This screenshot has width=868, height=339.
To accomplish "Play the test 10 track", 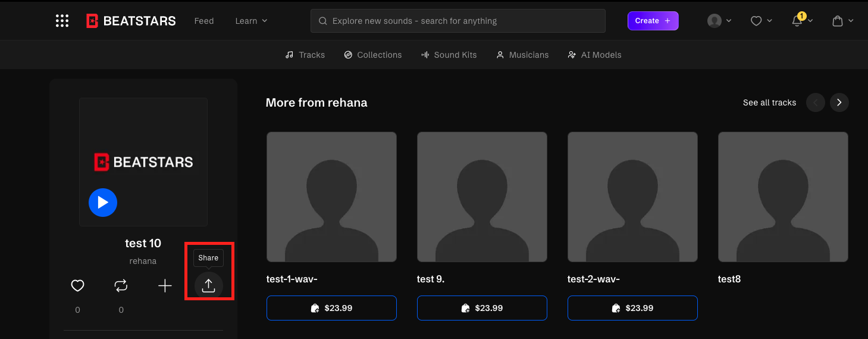I will pos(103,203).
